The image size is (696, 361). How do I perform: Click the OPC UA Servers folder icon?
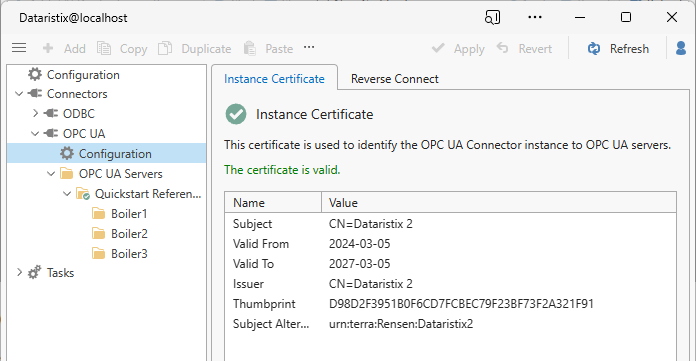coord(67,173)
